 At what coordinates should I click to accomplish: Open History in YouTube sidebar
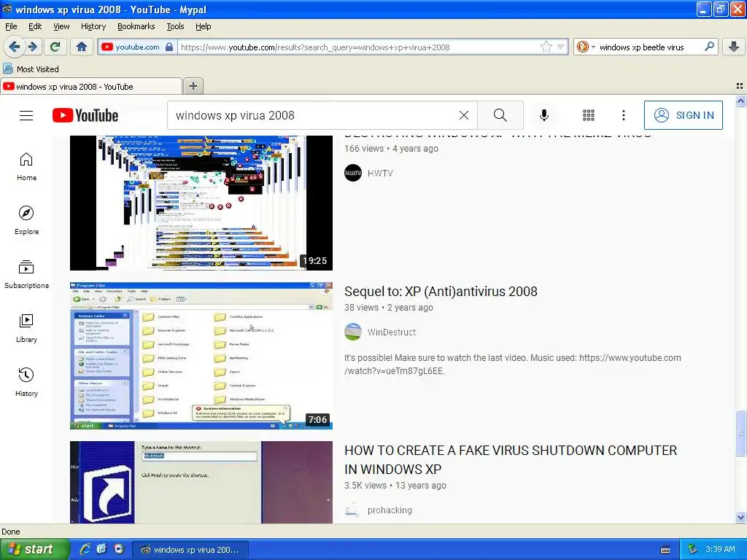(x=26, y=382)
